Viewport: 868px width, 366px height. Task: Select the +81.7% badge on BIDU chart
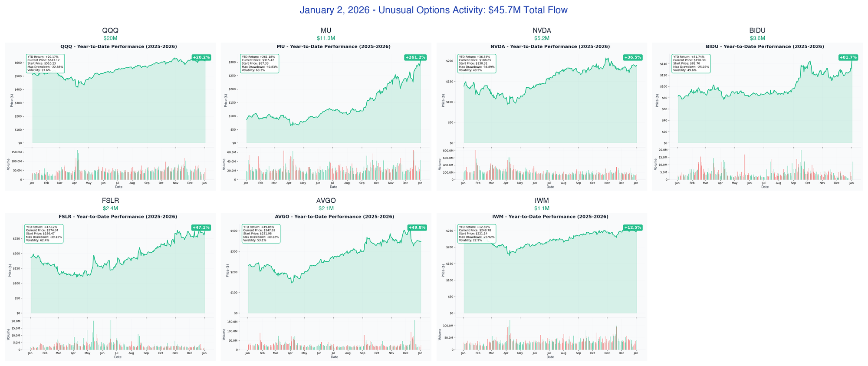[x=848, y=57]
